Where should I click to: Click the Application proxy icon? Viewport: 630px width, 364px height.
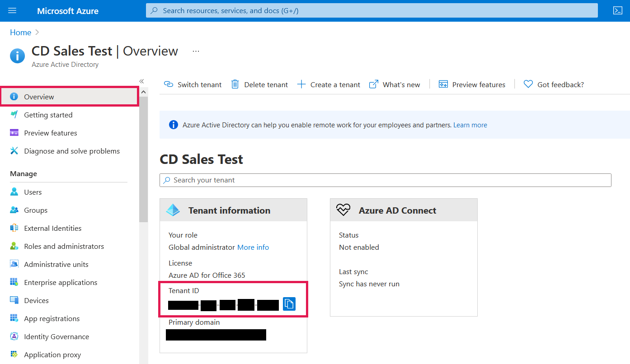pos(14,355)
